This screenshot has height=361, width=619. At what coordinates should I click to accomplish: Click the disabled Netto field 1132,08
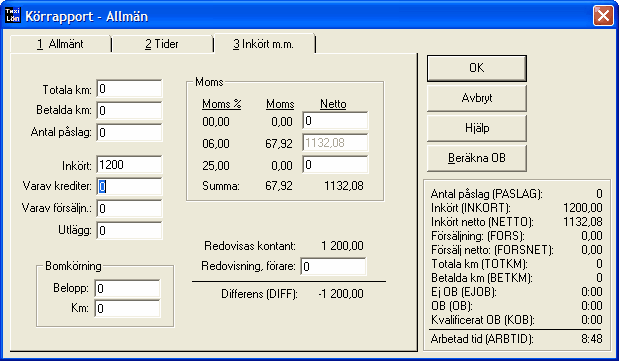(335, 143)
